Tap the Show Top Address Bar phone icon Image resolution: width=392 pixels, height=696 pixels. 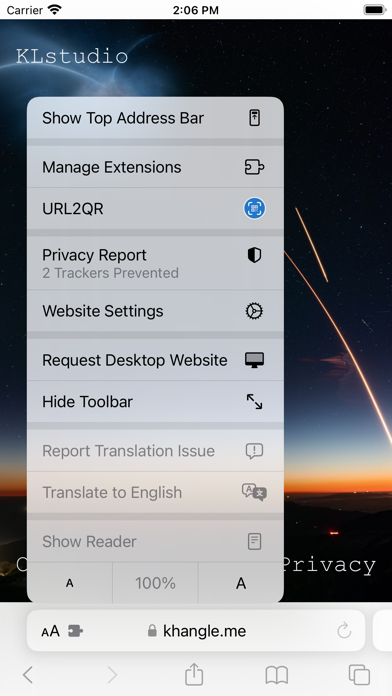pyautogui.click(x=254, y=118)
